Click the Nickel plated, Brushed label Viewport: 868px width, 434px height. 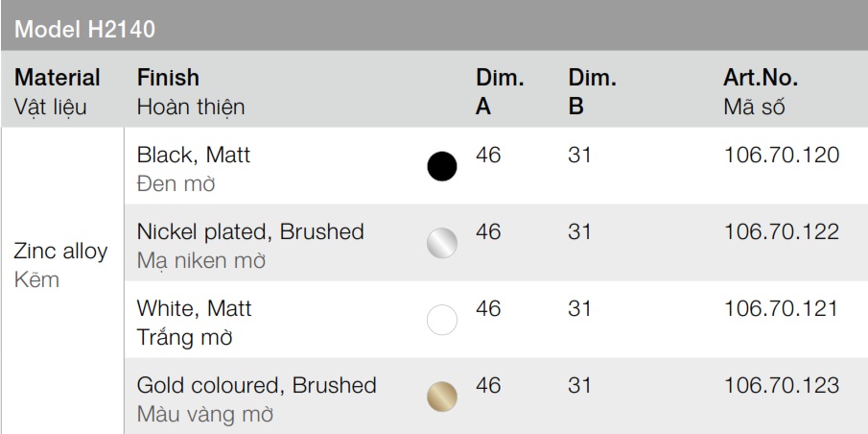(250, 231)
